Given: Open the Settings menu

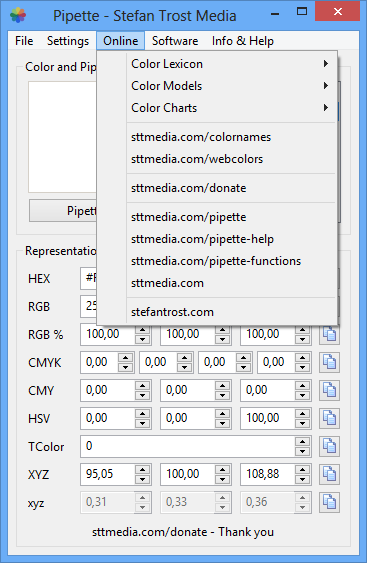Looking at the screenshot, I should coord(68,41).
